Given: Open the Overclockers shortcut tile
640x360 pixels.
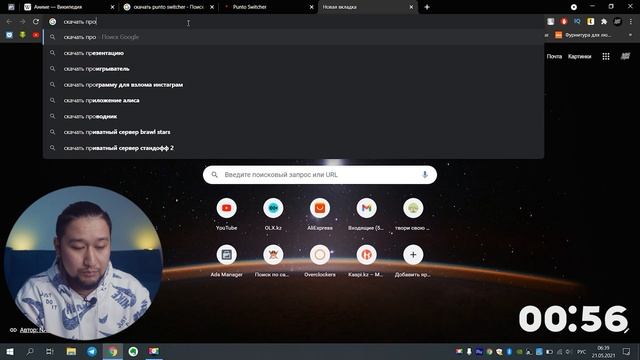Looking at the screenshot, I should 320,260.
